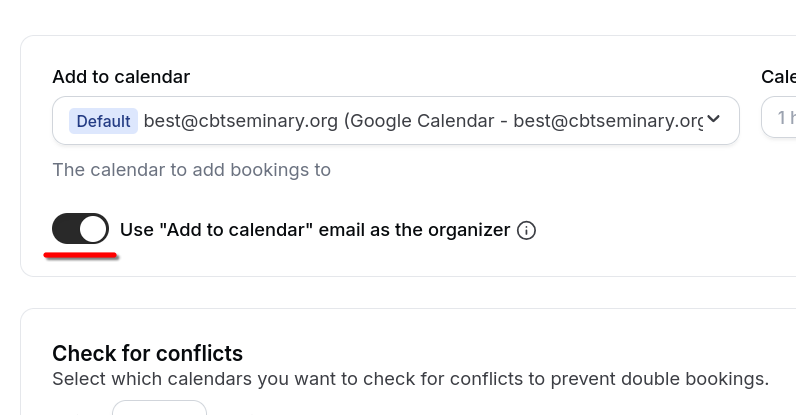Click the word "organizer" in the toggle label
This screenshot has height=415, width=796.
point(469,230)
